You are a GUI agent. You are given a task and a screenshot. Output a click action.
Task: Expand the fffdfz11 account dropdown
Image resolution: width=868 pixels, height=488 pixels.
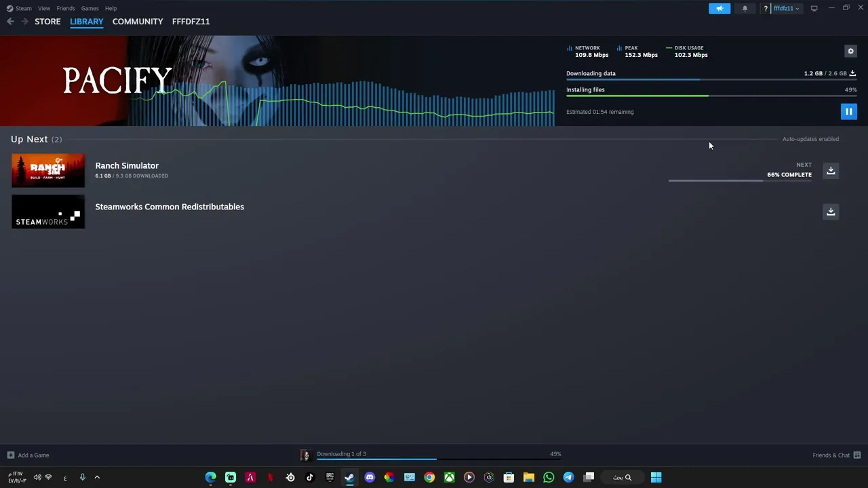coord(787,8)
